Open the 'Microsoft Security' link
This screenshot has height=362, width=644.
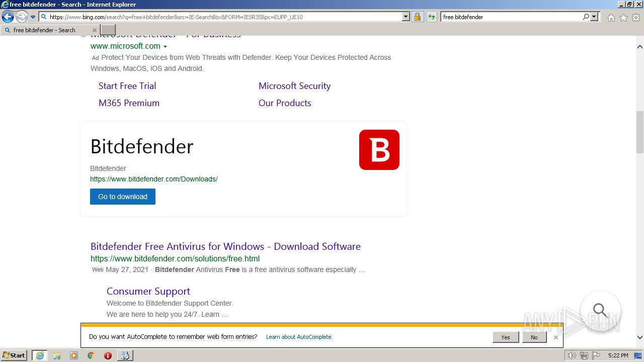(x=294, y=86)
